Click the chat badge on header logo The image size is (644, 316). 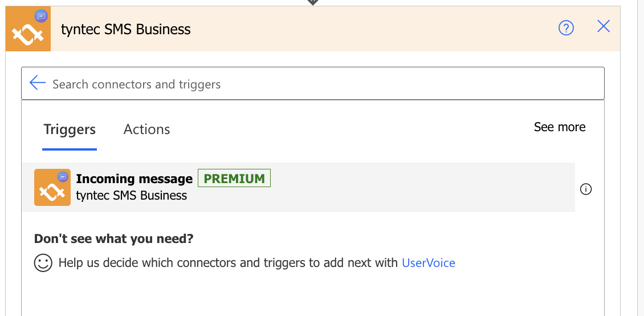[x=41, y=16]
